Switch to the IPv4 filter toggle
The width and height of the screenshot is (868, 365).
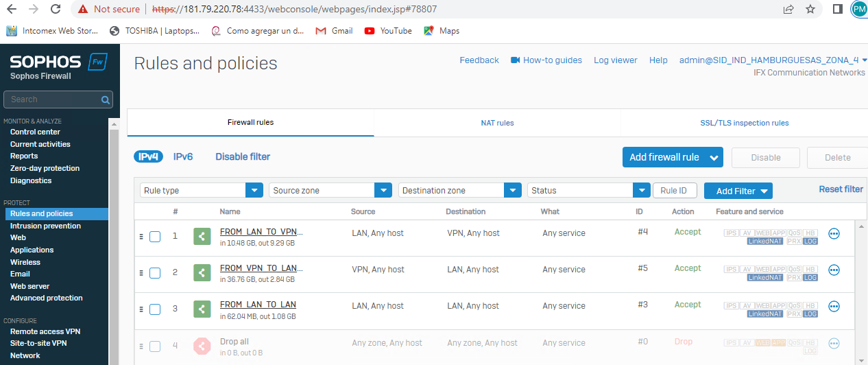click(x=149, y=156)
